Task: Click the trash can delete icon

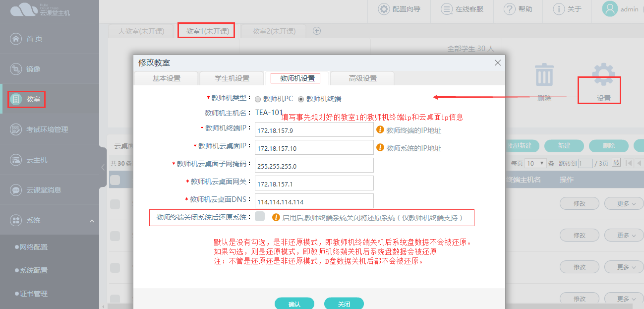Action: (544, 75)
